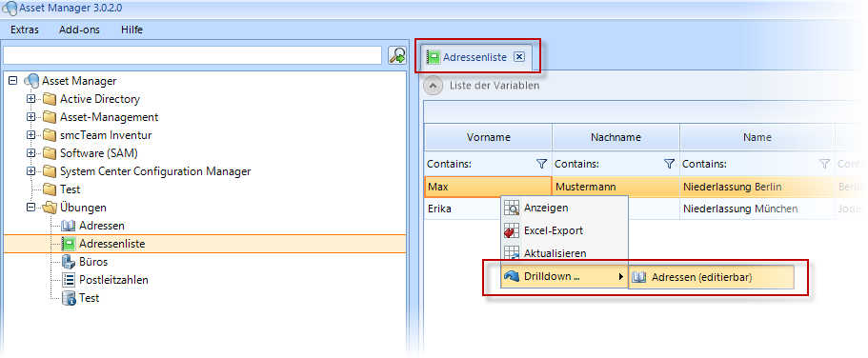The width and height of the screenshot is (868, 358).
Task: Expand the Active Directory node
Action: [x=31, y=99]
